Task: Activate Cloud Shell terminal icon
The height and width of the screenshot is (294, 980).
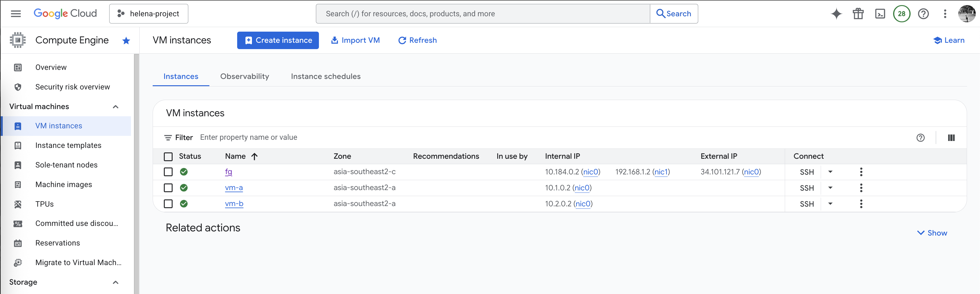Action: (880, 14)
